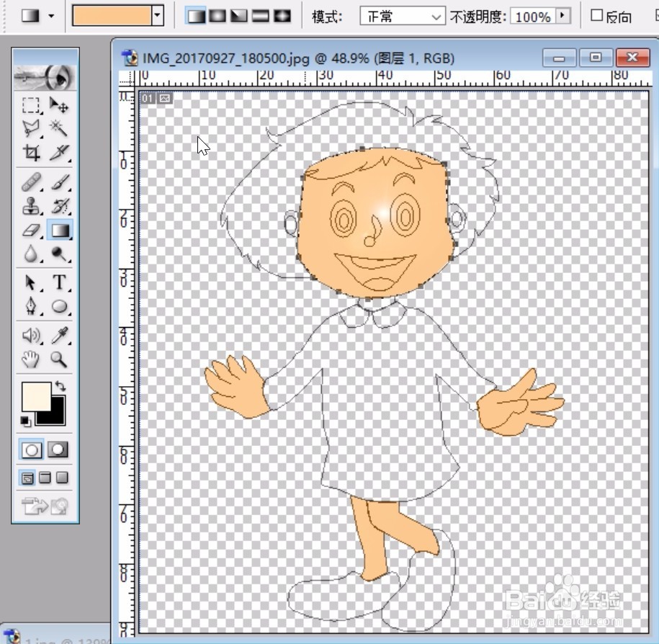Screen dimensions: 659x644
Task: Select the Magic Wand tool
Action: point(59,129)
